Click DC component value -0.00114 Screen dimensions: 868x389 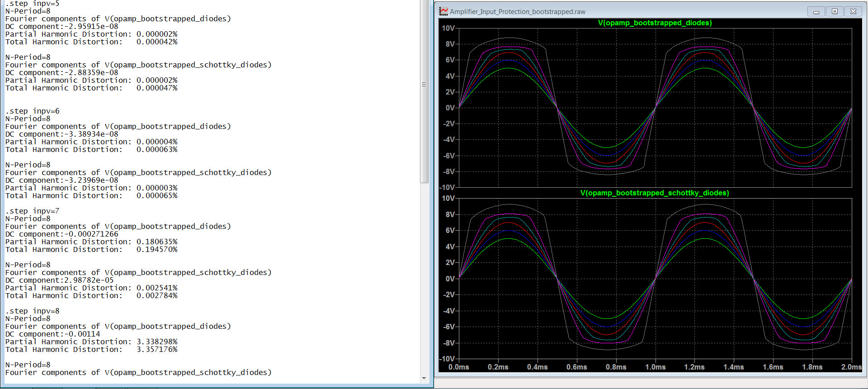click(x=82, y=334)
